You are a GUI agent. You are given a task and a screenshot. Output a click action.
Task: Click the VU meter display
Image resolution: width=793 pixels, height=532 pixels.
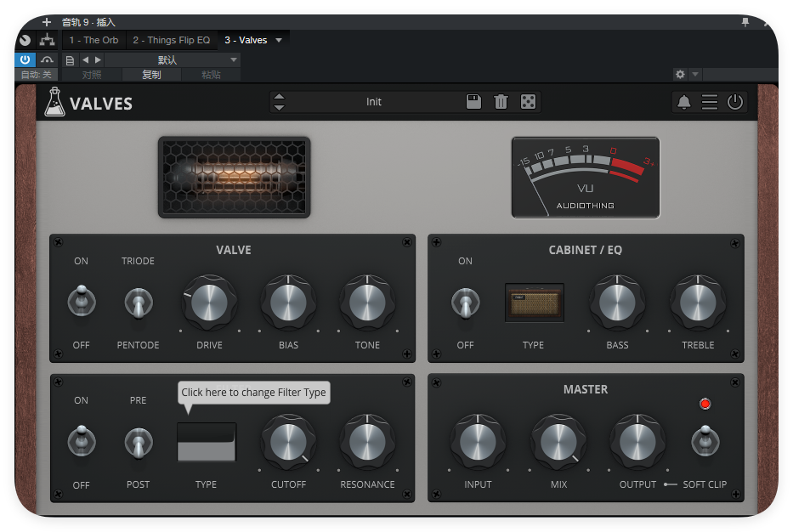586,178
